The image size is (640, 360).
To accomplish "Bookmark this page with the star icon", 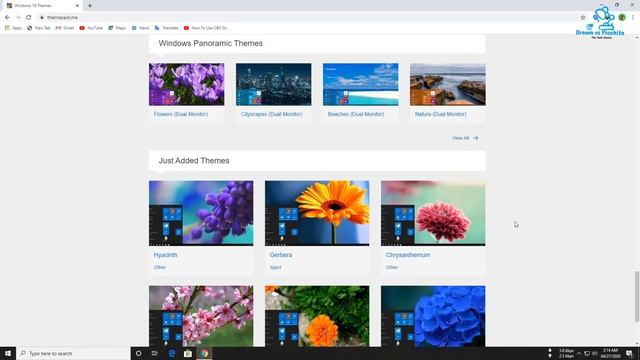I will click(583, 18).
